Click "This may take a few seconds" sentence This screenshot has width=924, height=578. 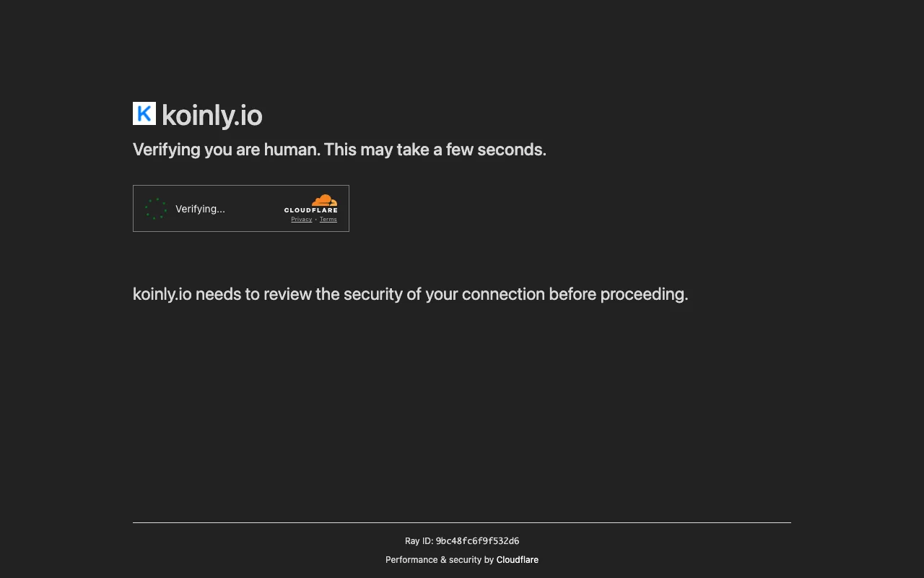tap(435, 150)
